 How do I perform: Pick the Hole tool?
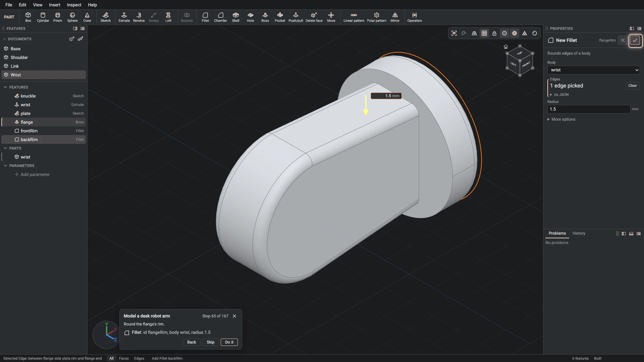(x=251, y=17)
